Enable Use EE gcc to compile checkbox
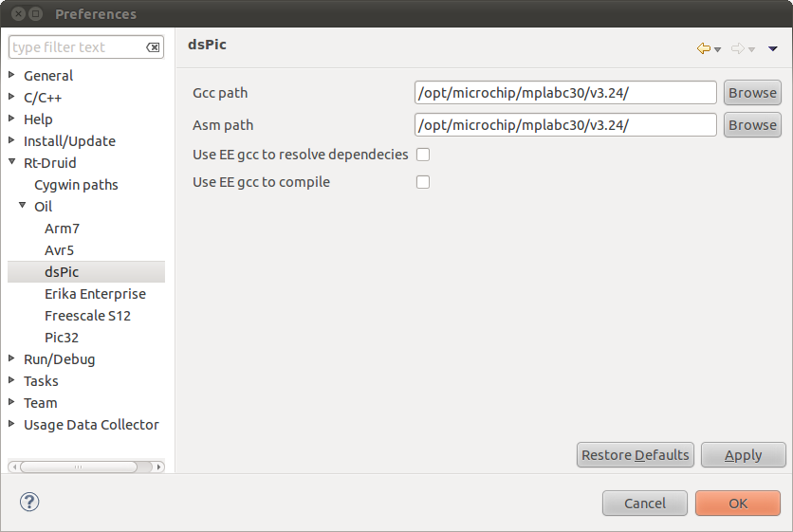This screenshot has width=793, height=532. click(x=423, y=182)
